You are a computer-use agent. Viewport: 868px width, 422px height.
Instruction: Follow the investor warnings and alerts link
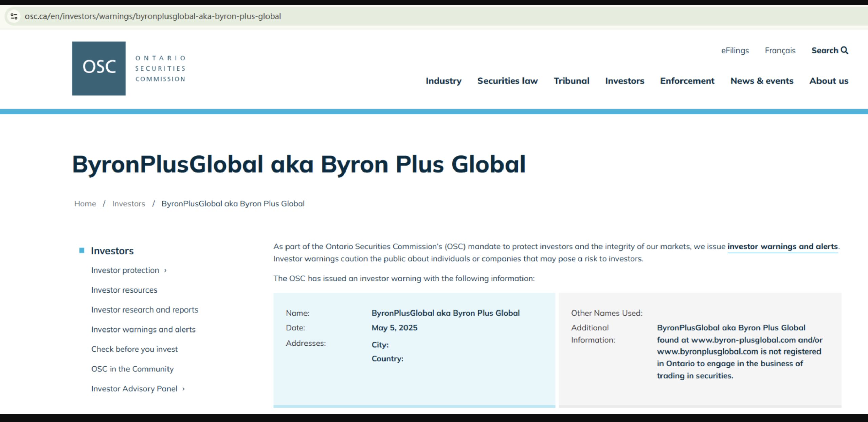(782, 246)
